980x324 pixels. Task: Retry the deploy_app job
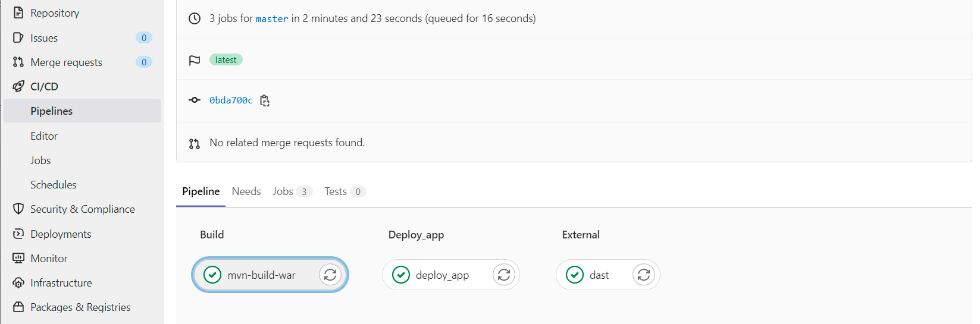click(503, 275)
